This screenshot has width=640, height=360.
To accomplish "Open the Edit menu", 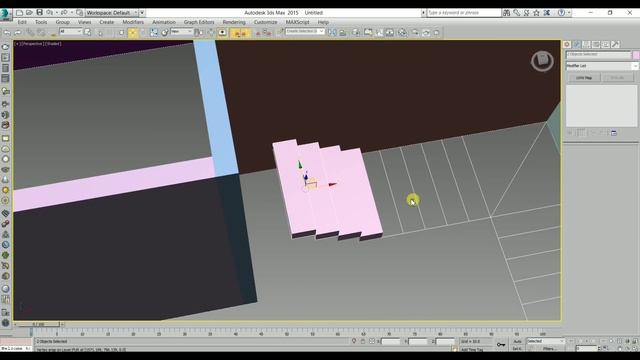I will click(x=22, y=22).
